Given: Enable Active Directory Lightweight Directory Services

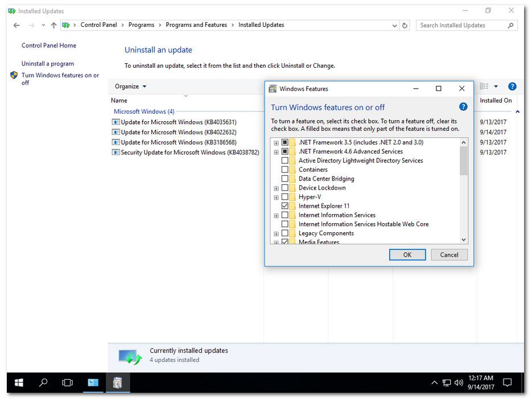Looking at the screenshot, I should (285, 161).
